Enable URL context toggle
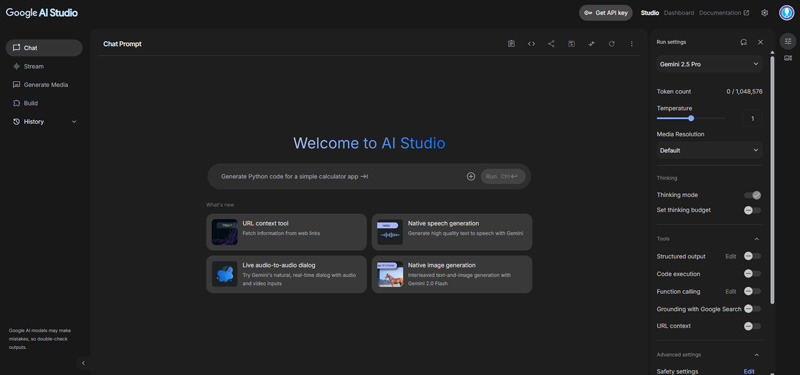The height and width of the screenshot is (375, 800). coord(753,326)
